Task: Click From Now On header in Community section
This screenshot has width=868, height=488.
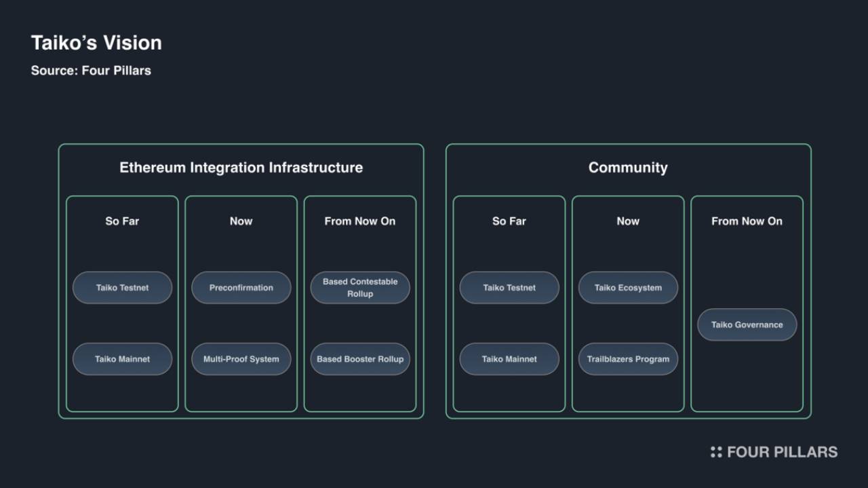Action: click(747, 221)
